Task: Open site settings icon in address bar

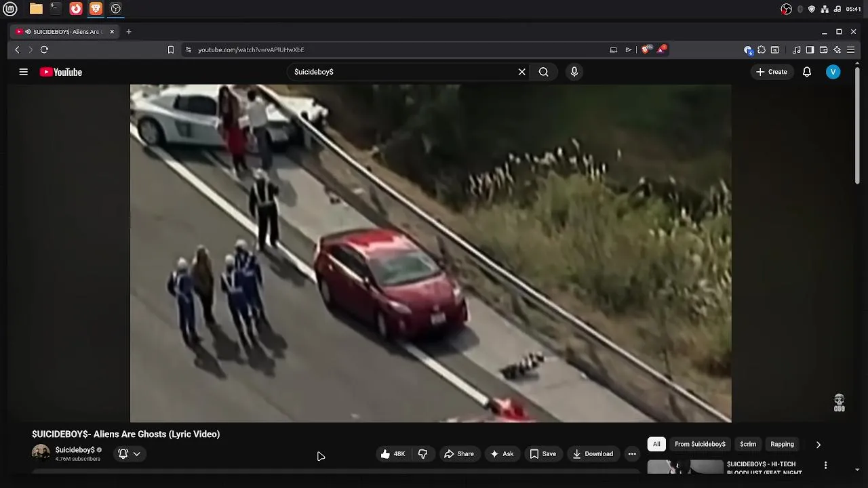Action: [x=189, y=49]
